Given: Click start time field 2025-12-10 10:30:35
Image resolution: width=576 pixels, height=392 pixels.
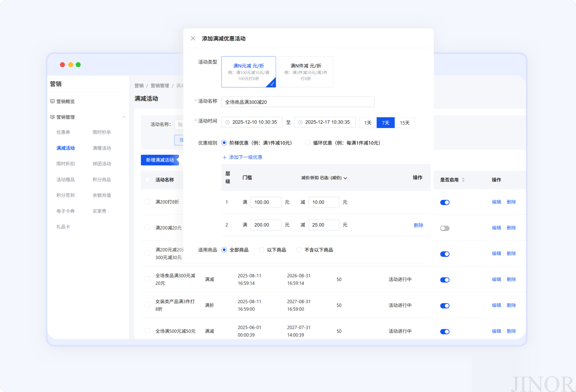Looking at the screenshot, I should [x=252, y=122].
